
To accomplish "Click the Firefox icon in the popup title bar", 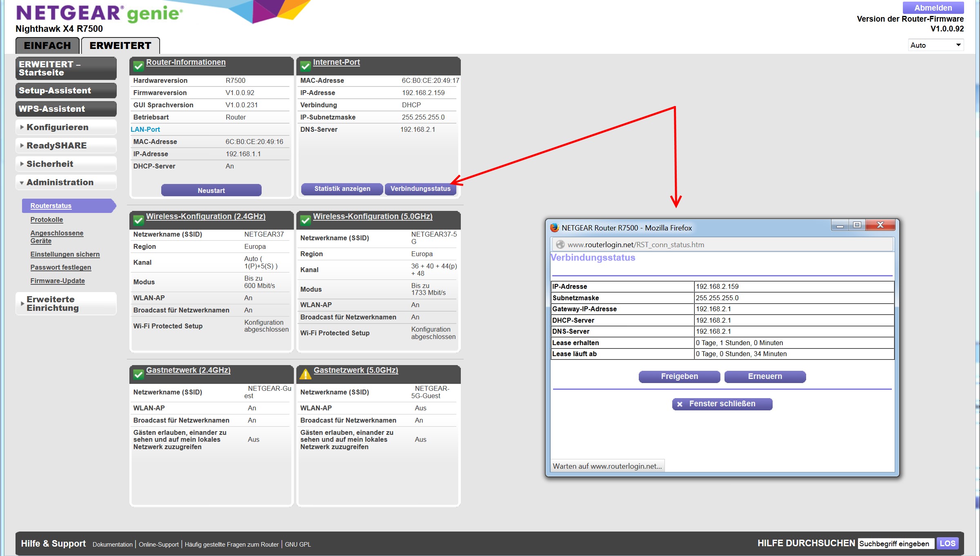I will [554, 228].
